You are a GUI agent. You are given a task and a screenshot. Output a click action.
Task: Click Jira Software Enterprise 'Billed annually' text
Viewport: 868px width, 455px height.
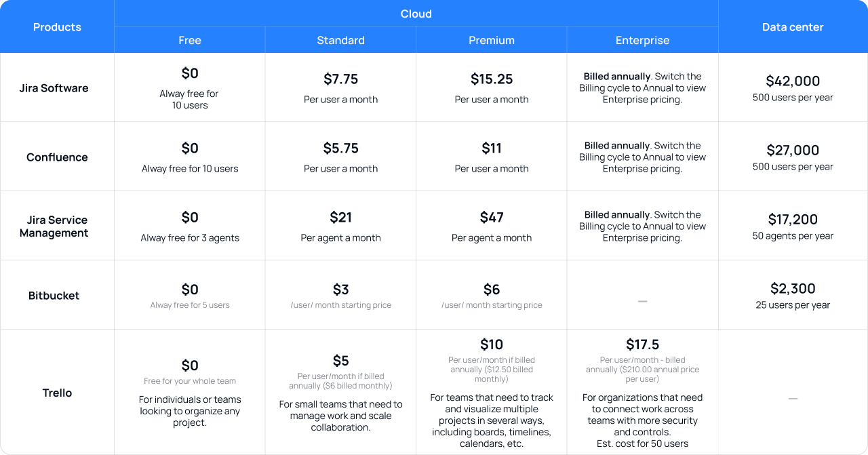(x=617, y=77)
